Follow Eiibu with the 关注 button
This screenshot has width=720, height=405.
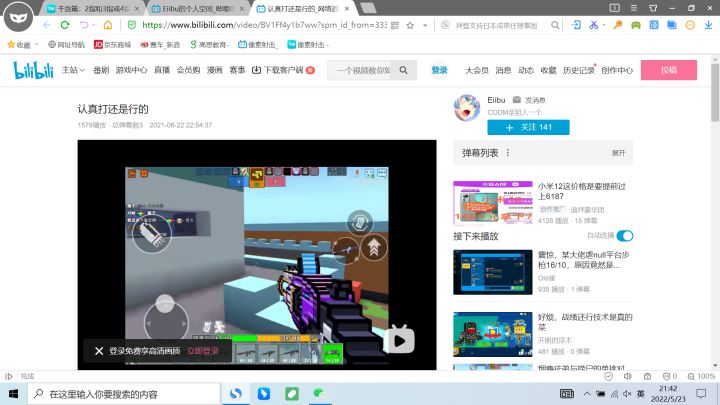(528, 127)
